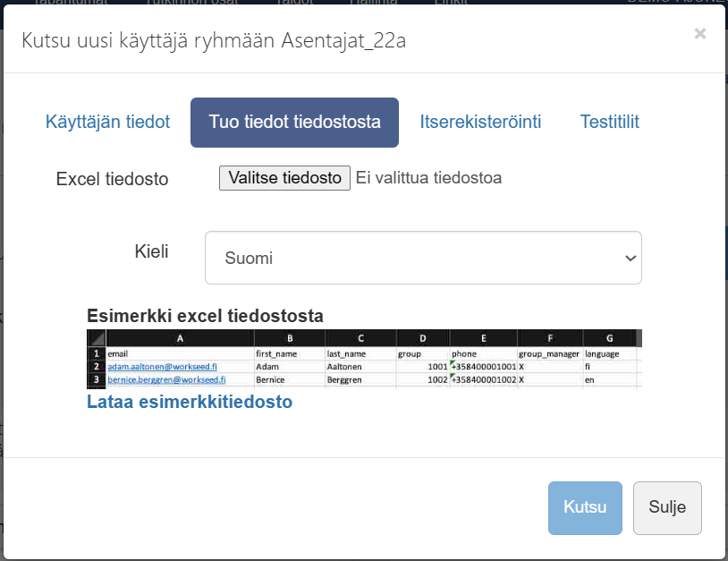Click the Valitse tiedosto button
This screenshot has width=728, height=561.
284,178
